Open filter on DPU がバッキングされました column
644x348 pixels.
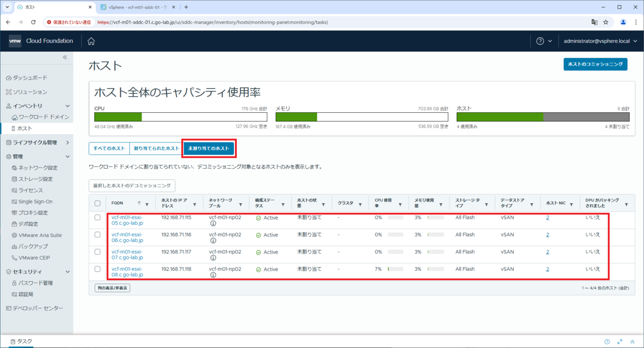click(626, 205)
